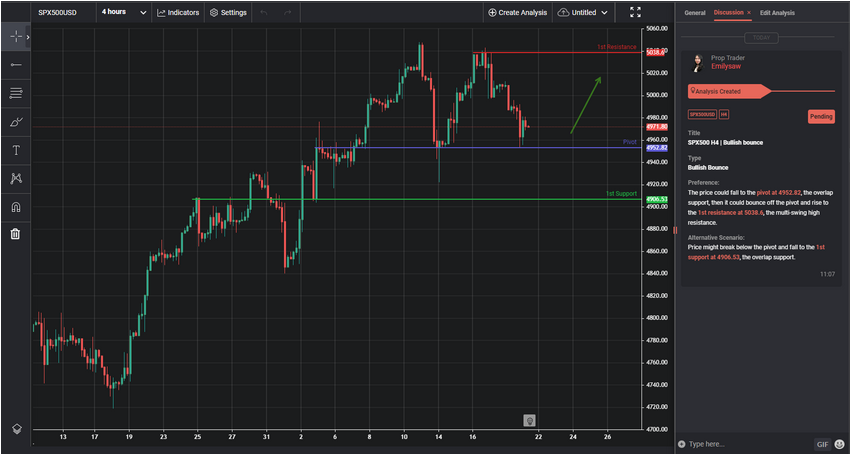Open the Fibonacci retracement lines tool

16,93
